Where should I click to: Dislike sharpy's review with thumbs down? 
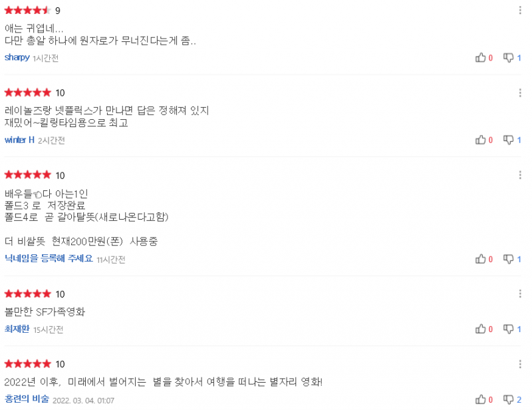coord(508,58)
